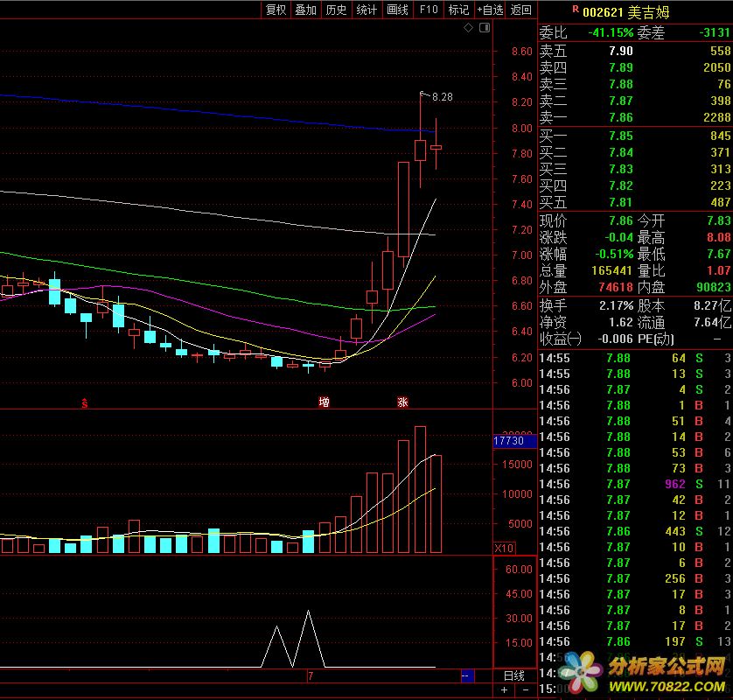Click the 增 event marker
Screen dimensions: 733x700
(x=324, y=402)
